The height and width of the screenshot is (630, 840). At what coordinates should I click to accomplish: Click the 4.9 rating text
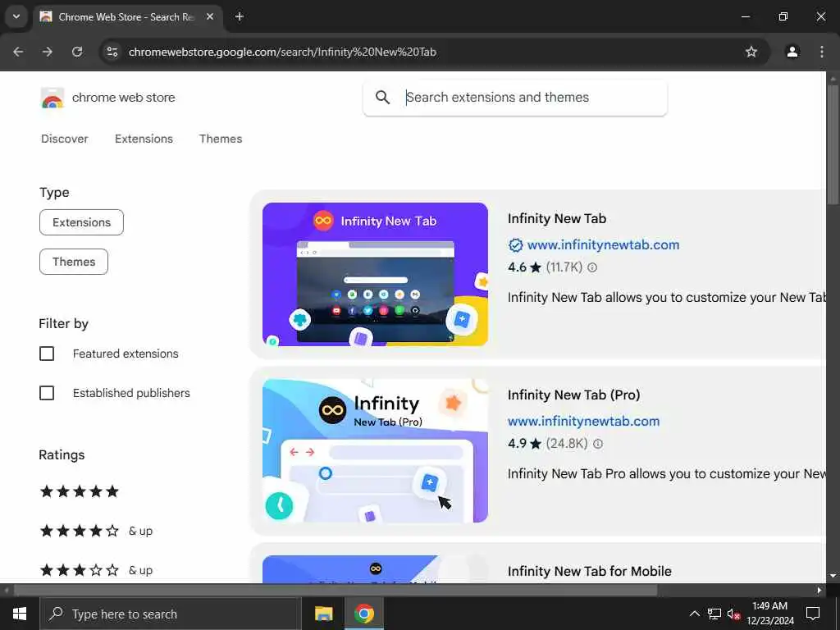click(518, 444)
